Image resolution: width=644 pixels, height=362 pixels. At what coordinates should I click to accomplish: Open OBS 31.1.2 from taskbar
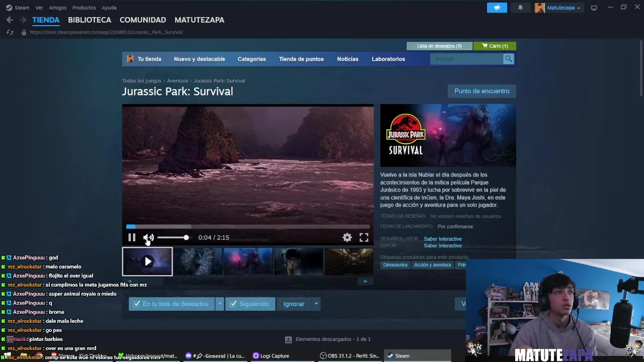click(350, 356)
